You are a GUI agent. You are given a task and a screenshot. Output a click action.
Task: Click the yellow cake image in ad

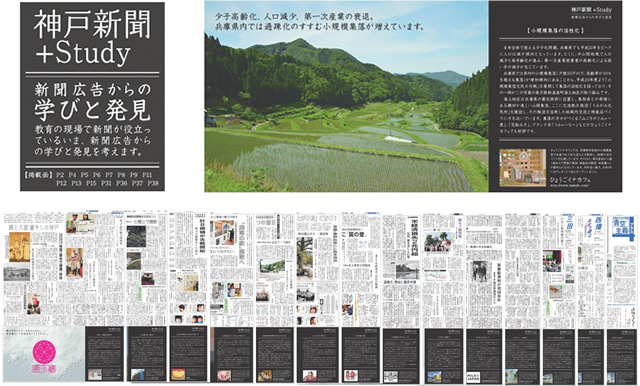(x=178, y=375)
